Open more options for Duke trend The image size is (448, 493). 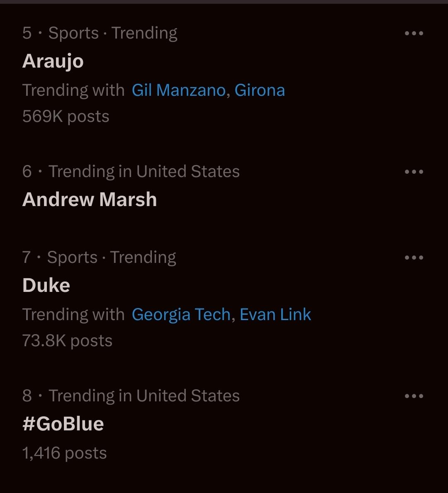tap(414, 258)
